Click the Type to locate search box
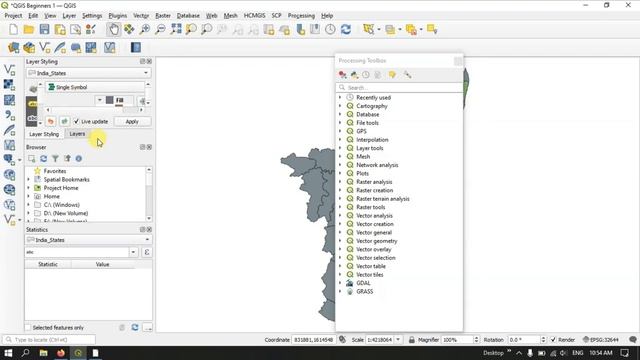This screenshot has height=360, width=640. (49, 340)
